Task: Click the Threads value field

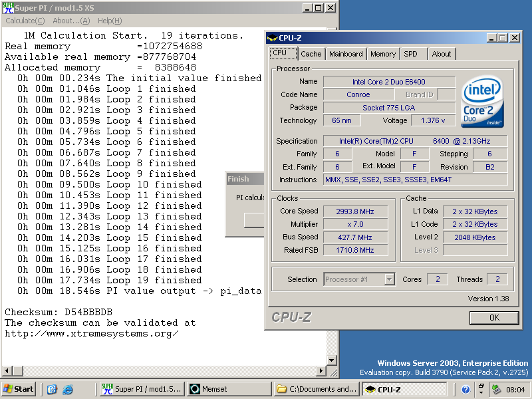Action: point(497,279)
